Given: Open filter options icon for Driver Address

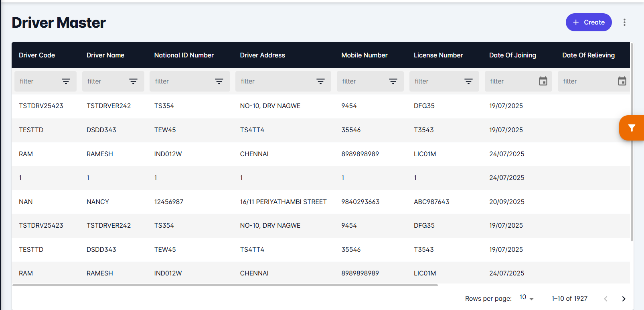Looking at the screenshot, I should point(320,81).
